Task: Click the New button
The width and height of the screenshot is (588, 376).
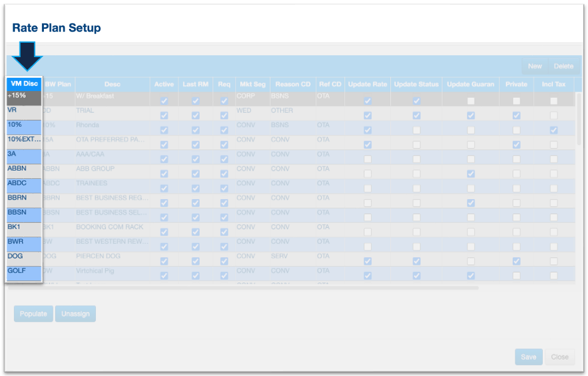Action: coord(535,66)
